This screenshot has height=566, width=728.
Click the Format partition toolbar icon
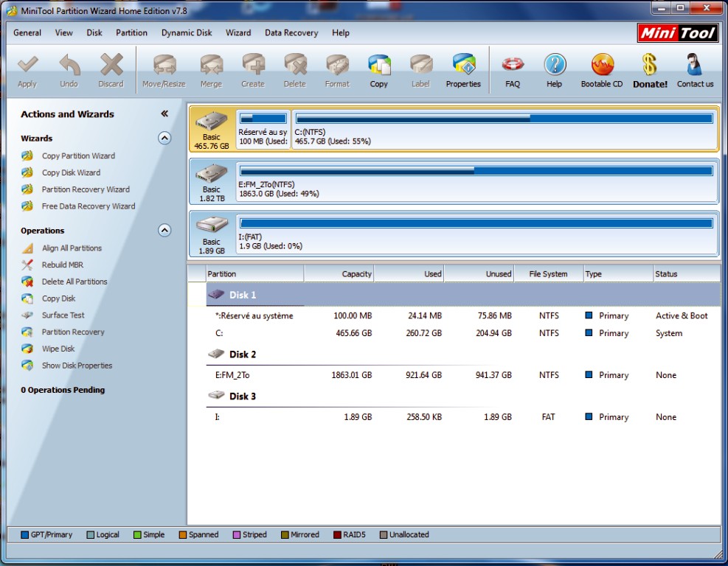(x=338, y=65)
